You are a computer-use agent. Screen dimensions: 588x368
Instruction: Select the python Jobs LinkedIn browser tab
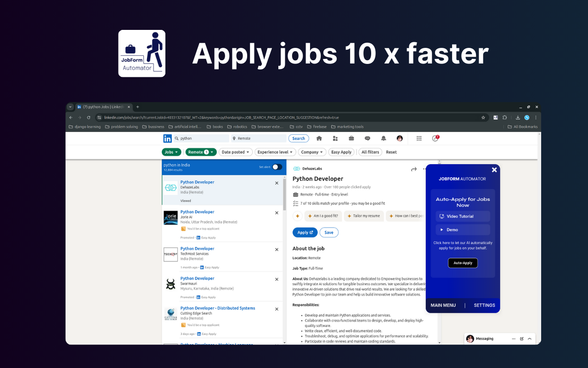pos(104,107)
